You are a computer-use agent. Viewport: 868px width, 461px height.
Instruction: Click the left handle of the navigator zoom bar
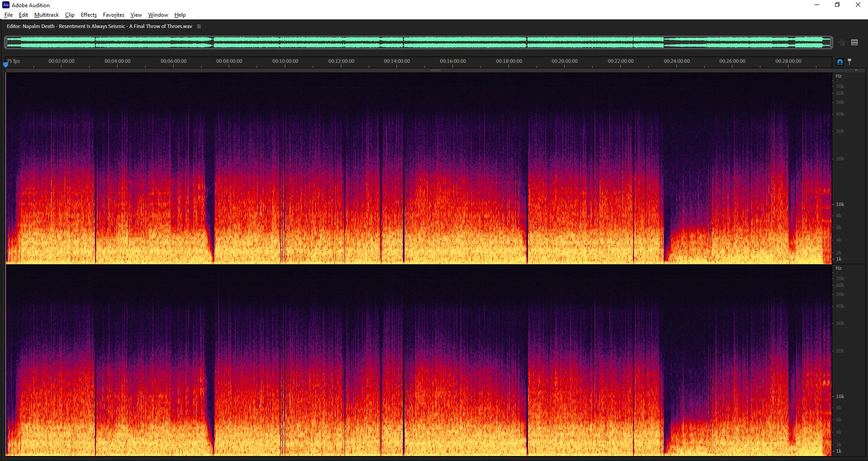tap(6, 42)
